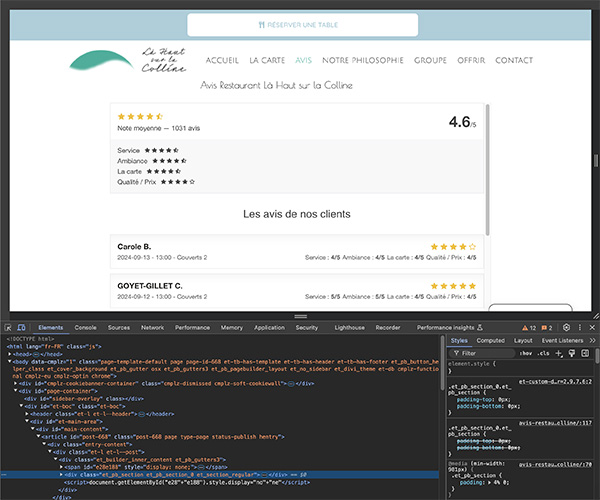Collapse the main-content div node
Screen dimensions: 600x500
(x=33, y=429)
